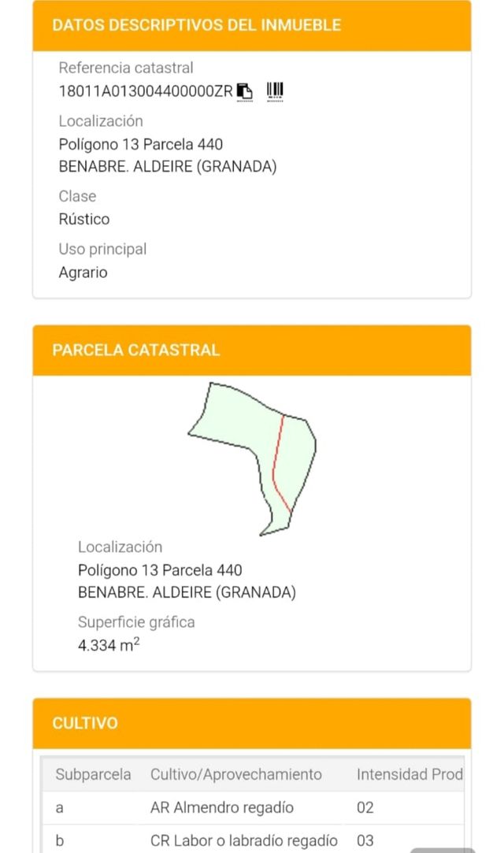This screenshot has height=853, width=504.
Task: Tap the intensity value 02 cell
Action: point(365,807)
